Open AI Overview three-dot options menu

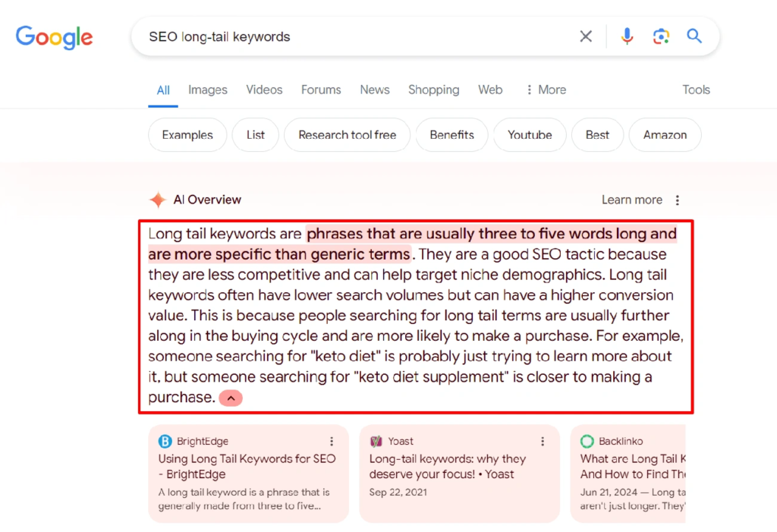[678, 200]
